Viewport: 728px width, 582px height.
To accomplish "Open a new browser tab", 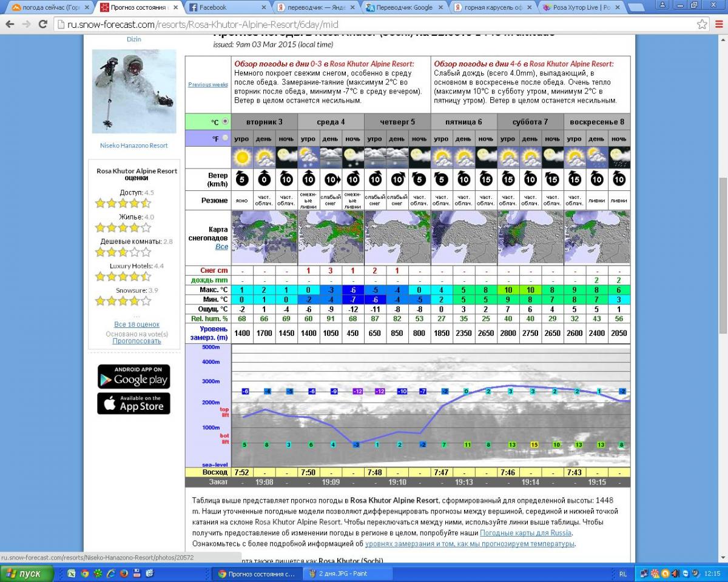I will coord(636,7).
